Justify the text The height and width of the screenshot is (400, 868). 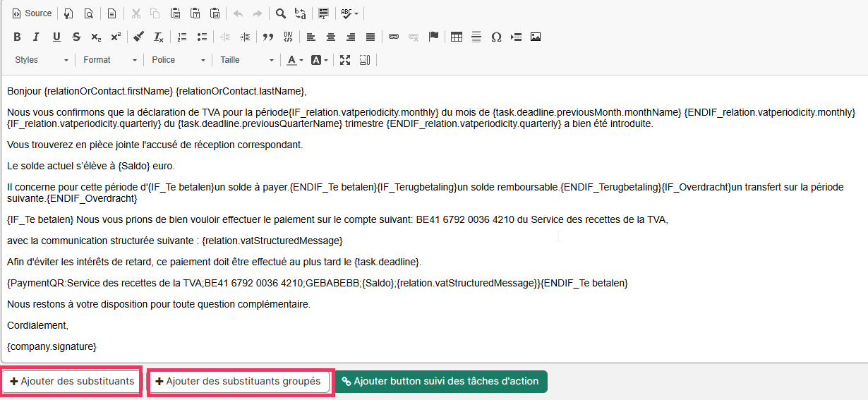coord(370,37)
